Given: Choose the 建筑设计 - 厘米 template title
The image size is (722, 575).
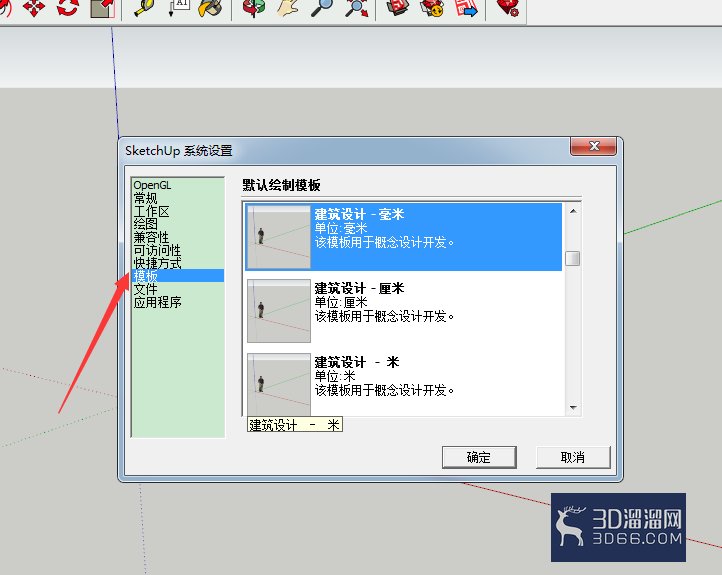Looking at the screenshot, I should point(359,288).
